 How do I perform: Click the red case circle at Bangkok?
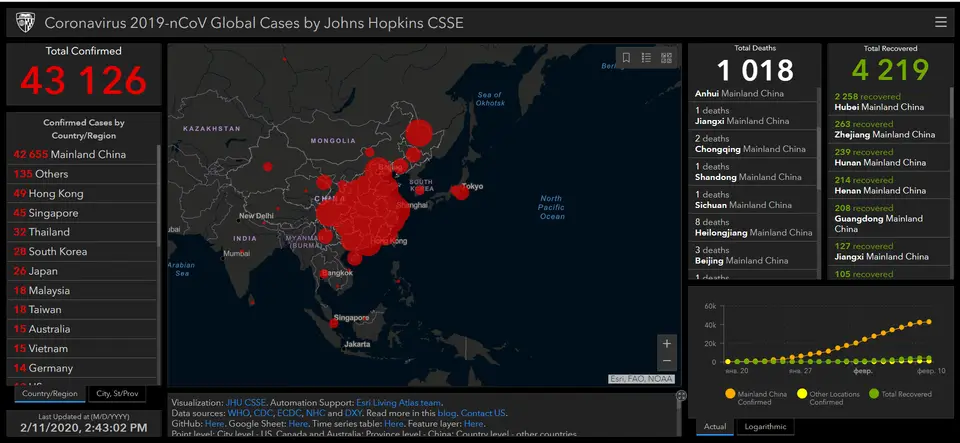click(x=324, y=274)
